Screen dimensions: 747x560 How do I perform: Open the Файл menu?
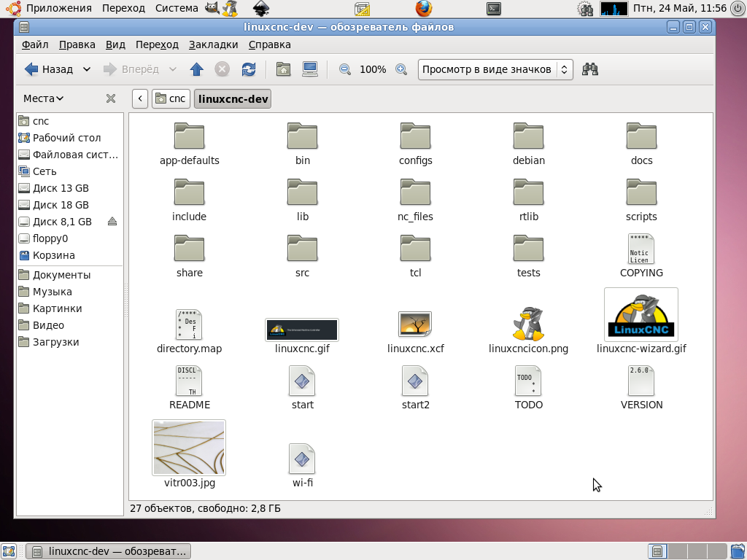coord(35,44)
